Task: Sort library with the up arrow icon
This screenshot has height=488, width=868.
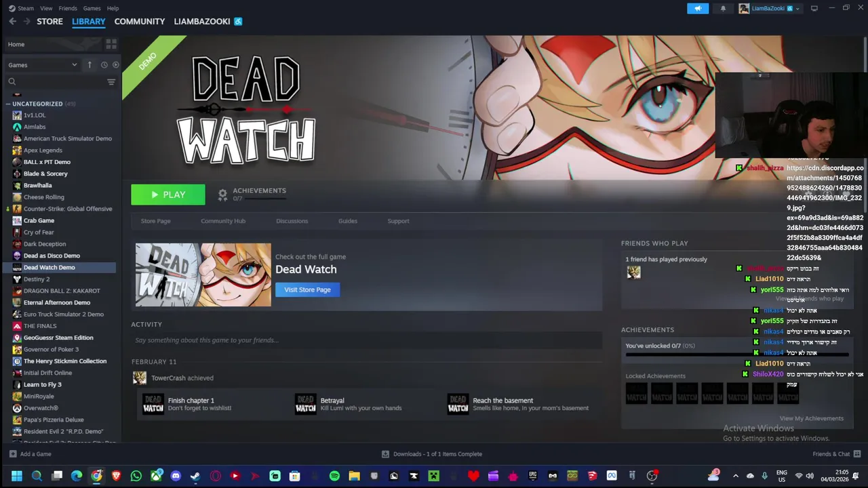Action: point(90,64)
